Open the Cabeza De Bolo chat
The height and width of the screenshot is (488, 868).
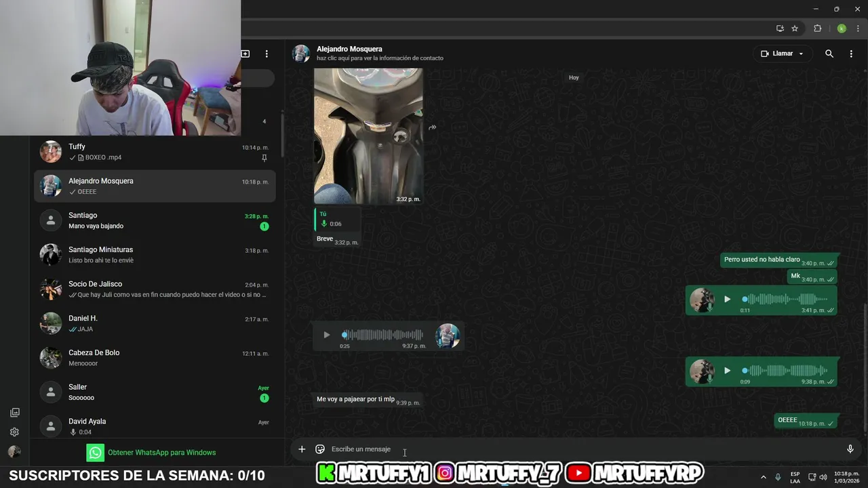[x=155, y=358]
